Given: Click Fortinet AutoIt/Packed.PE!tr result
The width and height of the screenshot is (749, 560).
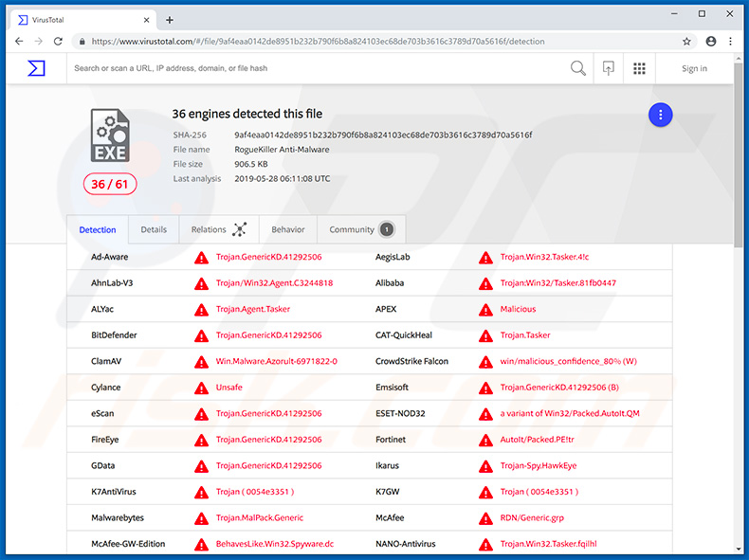Looking at the screenshot, I should point(537,440).
